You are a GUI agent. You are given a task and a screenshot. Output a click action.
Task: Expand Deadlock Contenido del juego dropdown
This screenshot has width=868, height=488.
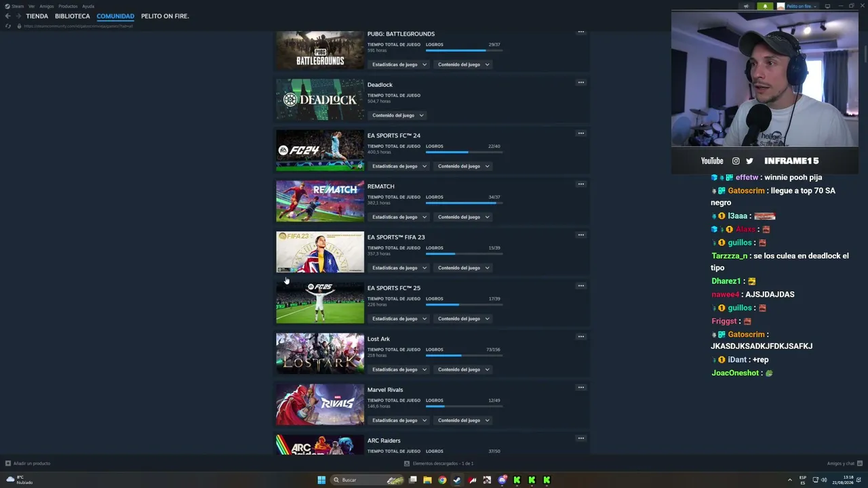pyautogui.click(x=398, y=115)
